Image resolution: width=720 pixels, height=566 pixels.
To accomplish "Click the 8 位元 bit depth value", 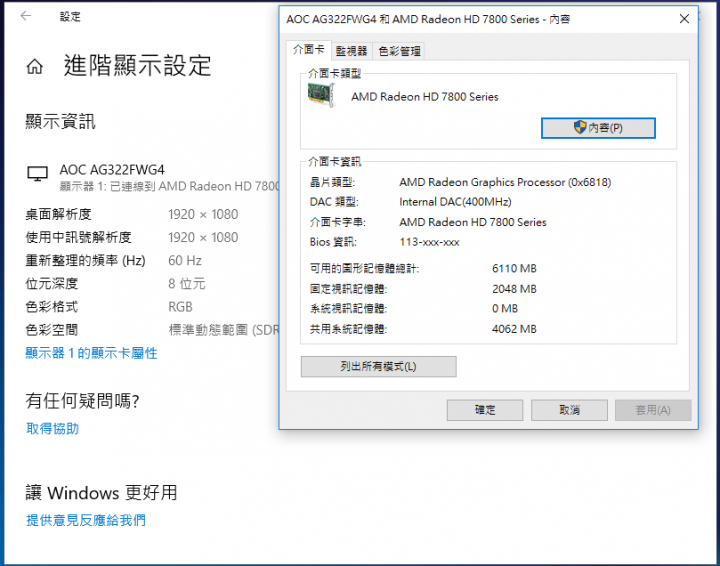I will (x=186, y=284).
